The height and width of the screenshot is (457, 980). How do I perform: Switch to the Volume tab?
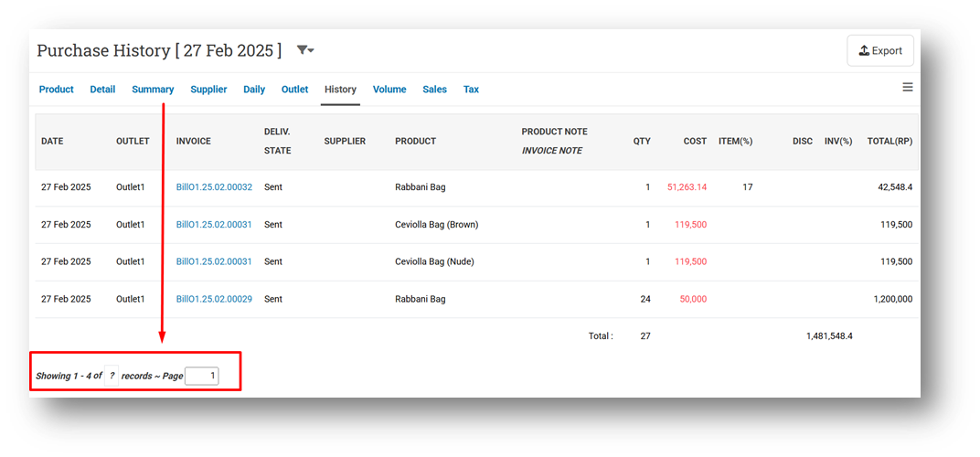coord(389,90)
